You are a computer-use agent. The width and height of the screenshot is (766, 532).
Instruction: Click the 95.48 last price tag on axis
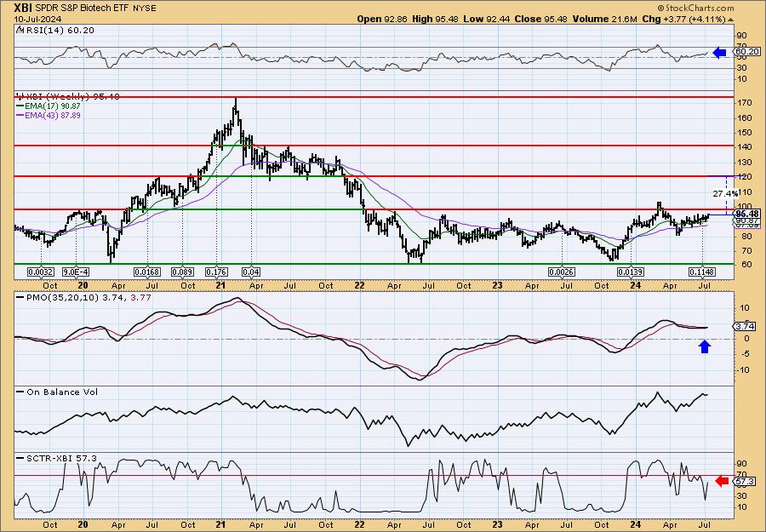748,214
